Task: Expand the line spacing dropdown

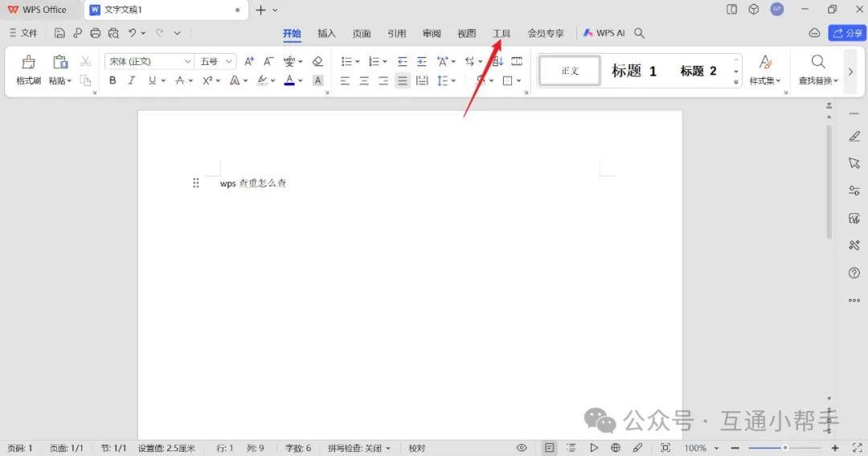Action: (x=453, y=81)
